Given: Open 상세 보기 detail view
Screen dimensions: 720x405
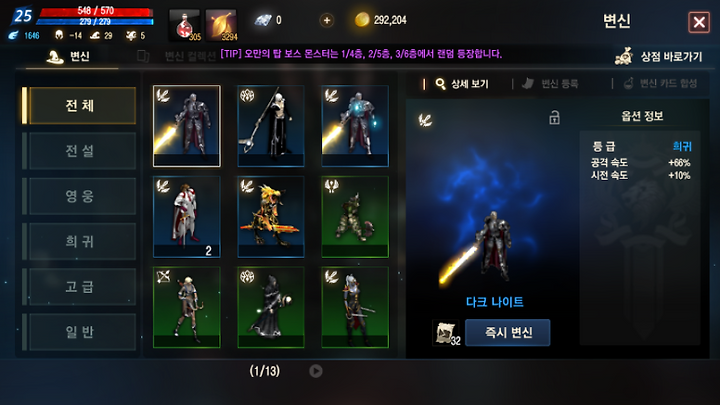Looking at the screenshot, I should click(x=462, y=84).
